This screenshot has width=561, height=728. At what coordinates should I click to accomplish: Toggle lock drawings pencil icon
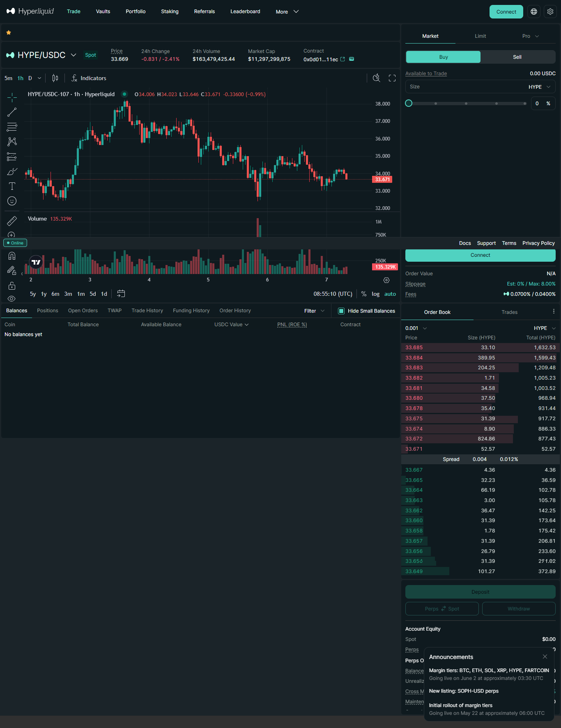[x=12, y=270]
